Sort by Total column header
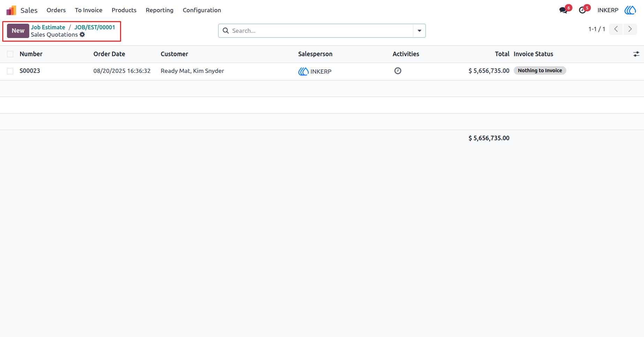 (502, 54)
